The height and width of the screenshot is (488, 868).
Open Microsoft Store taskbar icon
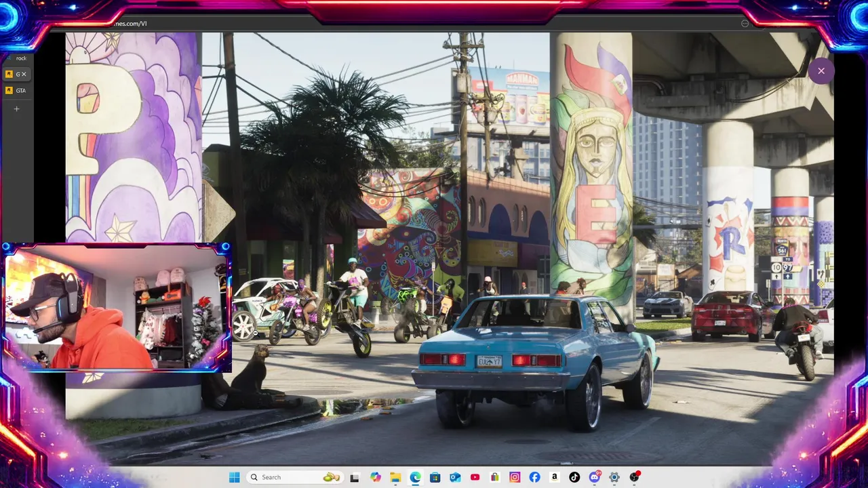pyautogui.click(x=435, y=477)
